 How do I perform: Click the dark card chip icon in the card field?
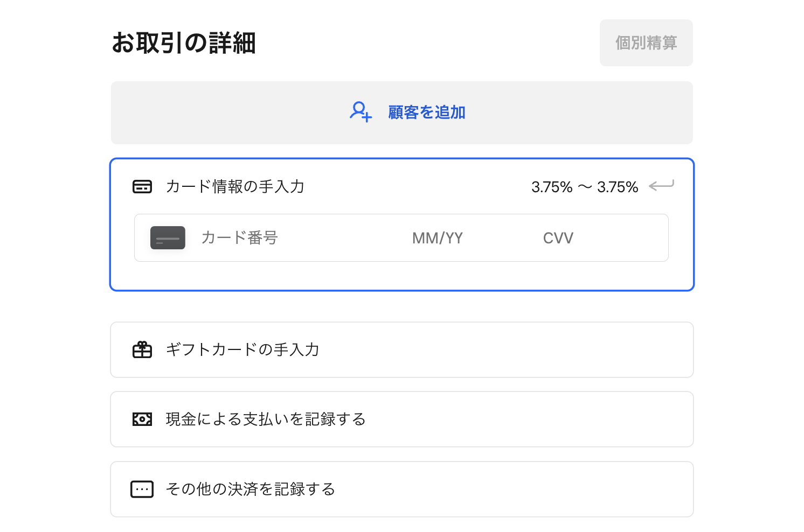167,237
